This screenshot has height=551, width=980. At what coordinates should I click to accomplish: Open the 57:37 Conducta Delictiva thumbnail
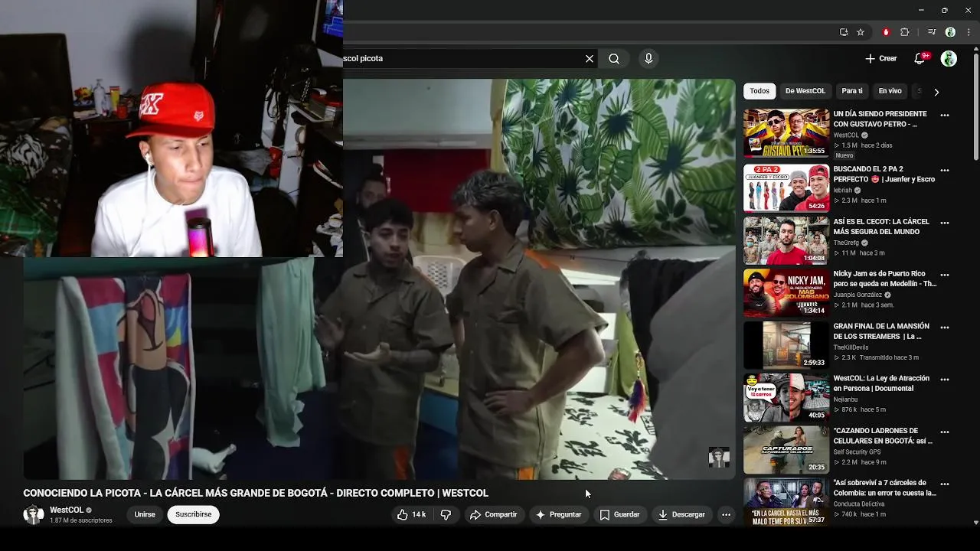(x=786, y=502)
